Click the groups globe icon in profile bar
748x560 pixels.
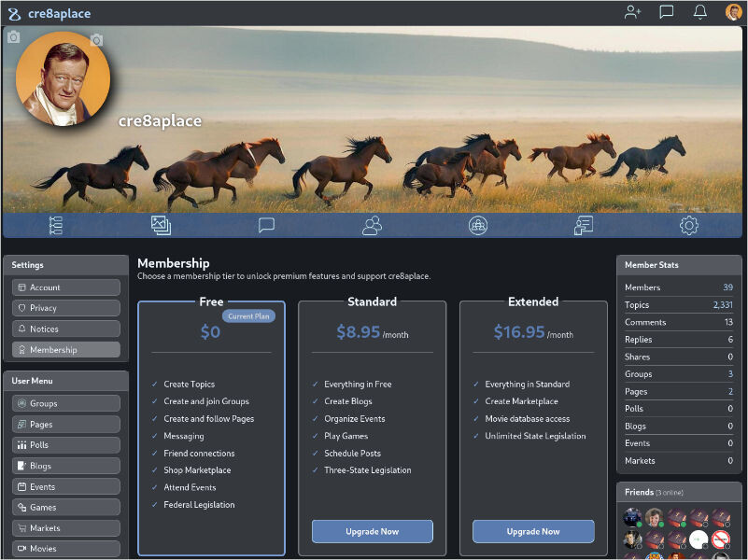[478, 225]
